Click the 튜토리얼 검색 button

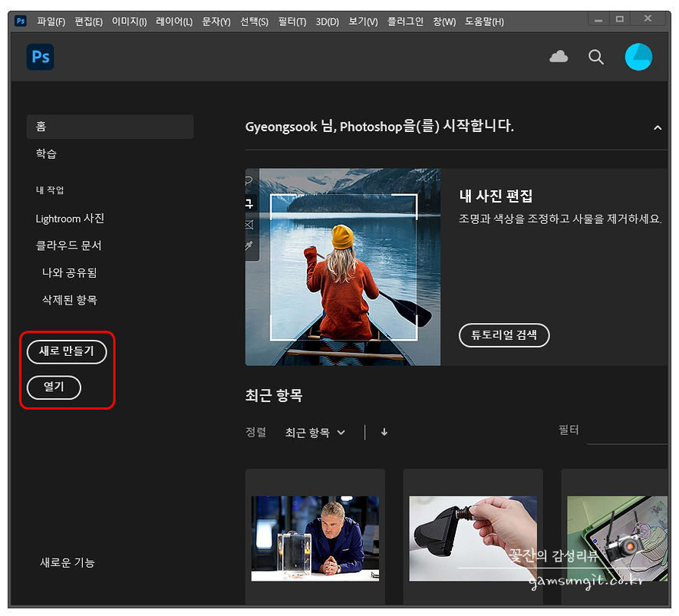(x=504, y=335)
